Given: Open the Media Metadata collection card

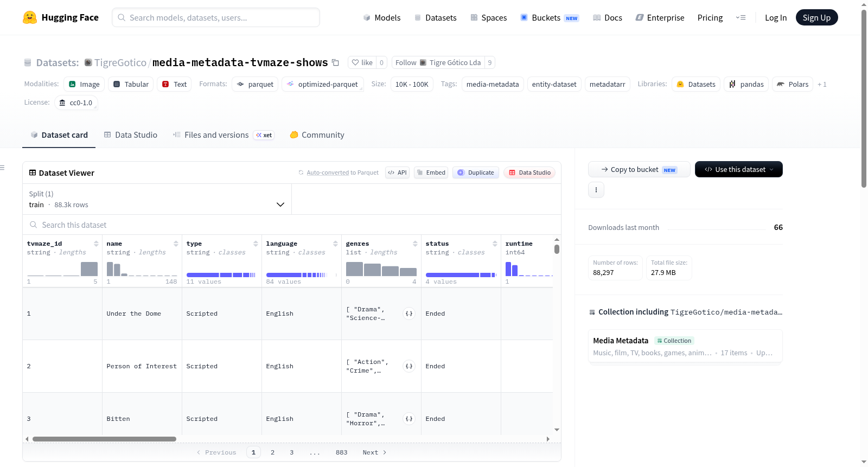Looking at the screenshot, I should tap(685, 346).
